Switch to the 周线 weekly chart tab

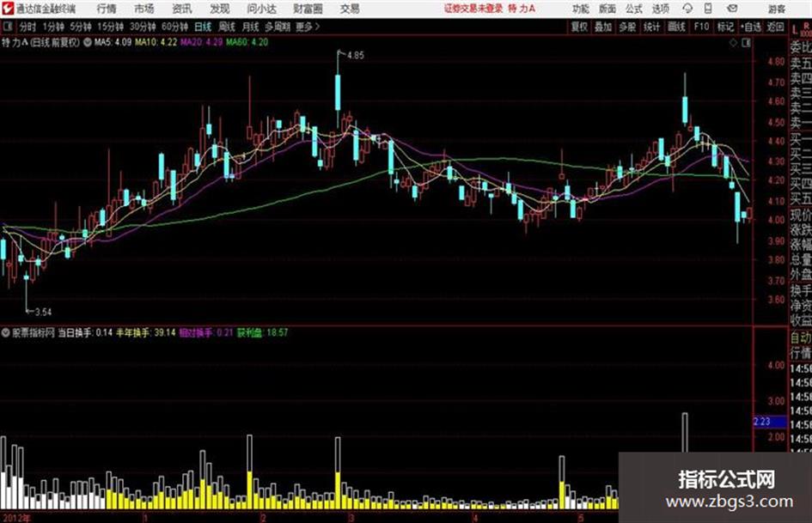pyautogui.click(x=227, y=27)
